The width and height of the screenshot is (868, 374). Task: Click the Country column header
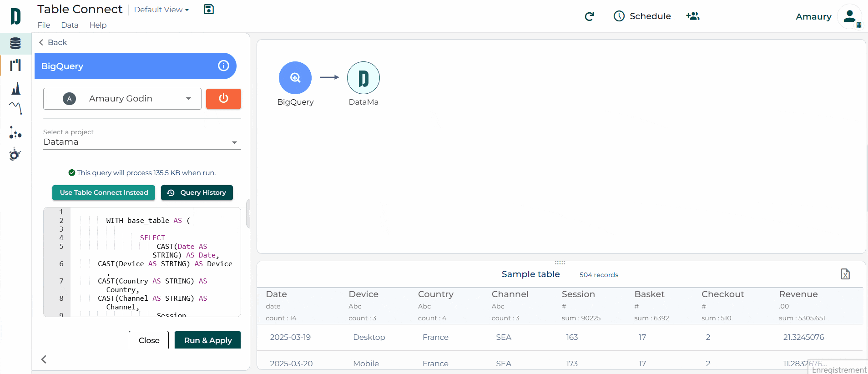tap(436, 294)
